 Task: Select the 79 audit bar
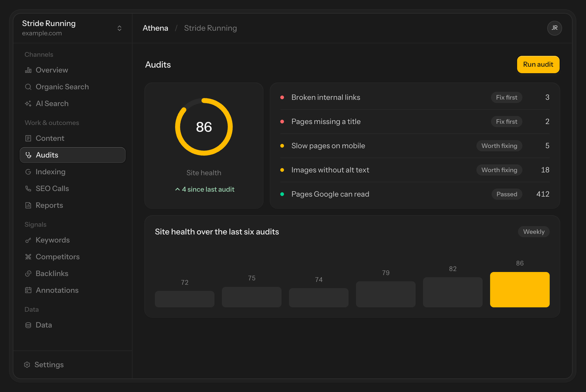(385, 294)
